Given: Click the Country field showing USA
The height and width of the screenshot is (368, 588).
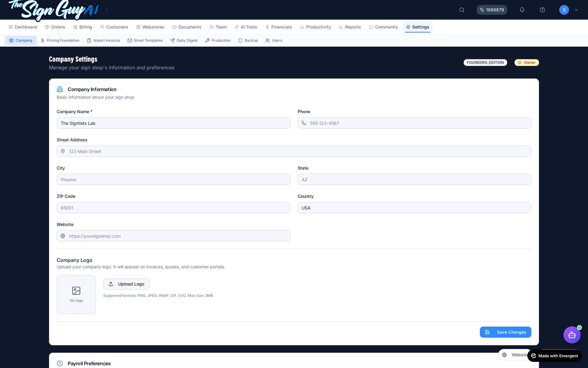Looking at the screenshot, I should tap(414, 208).
